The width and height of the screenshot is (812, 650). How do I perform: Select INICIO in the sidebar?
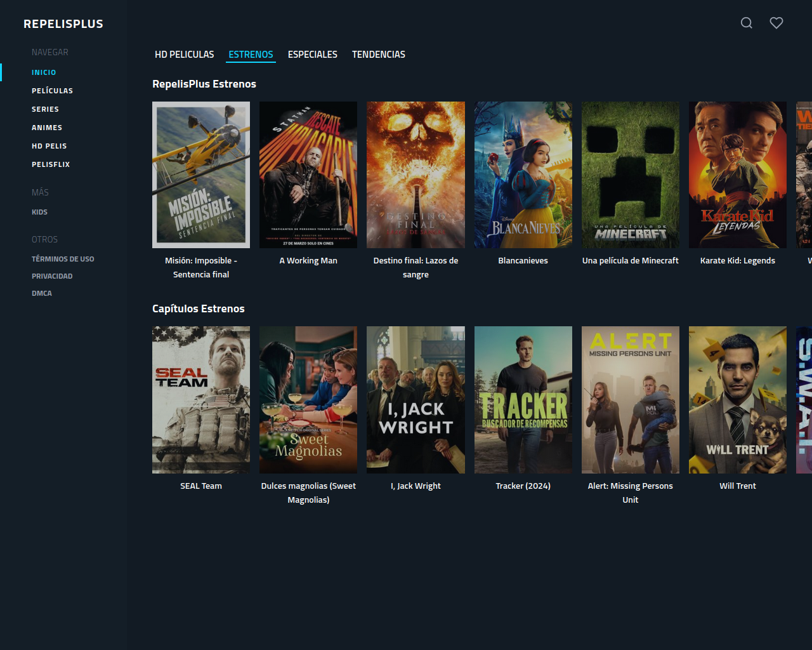(44, 72)
